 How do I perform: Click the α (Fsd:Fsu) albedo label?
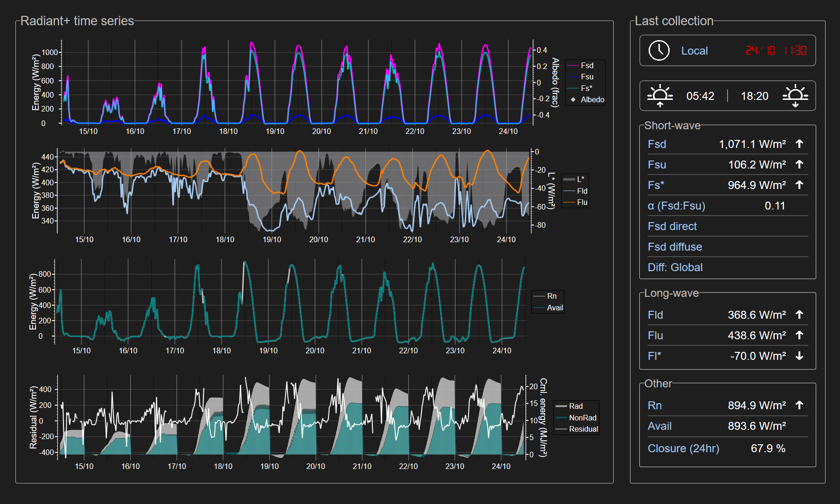point(676,206)
